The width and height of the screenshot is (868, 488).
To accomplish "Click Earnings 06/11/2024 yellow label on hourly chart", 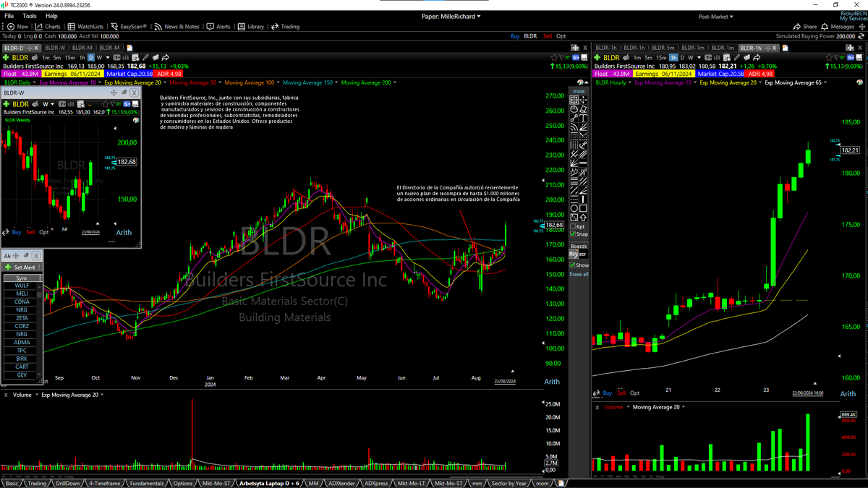I will [665, 74].
